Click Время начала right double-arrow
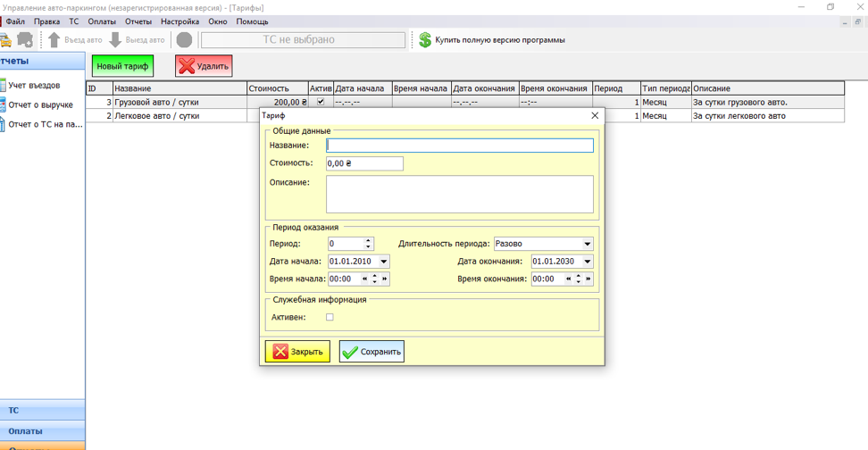The width and height of the screenshot is (868, 450). tap(385, 279)
